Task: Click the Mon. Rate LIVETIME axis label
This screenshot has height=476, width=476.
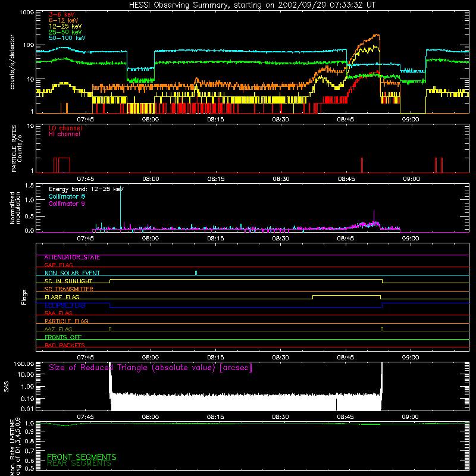Action: point(15,447)
